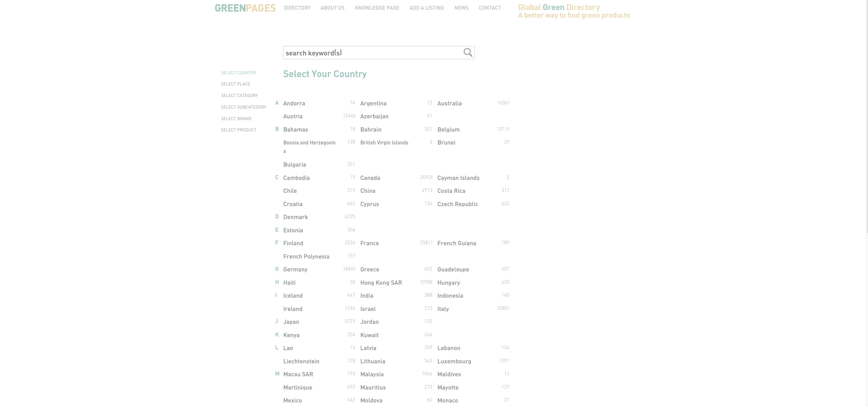Click the magnifying glass search icon
868x407 pixels.
click(468, 52)
